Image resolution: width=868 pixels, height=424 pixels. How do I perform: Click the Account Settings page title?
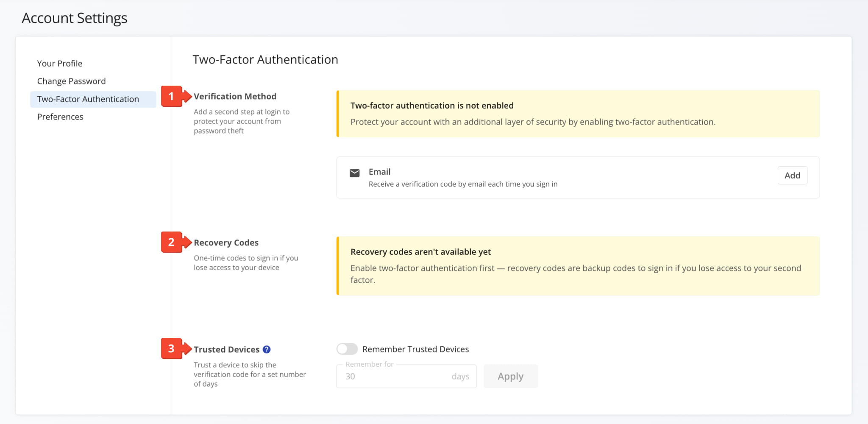[75, 18]
